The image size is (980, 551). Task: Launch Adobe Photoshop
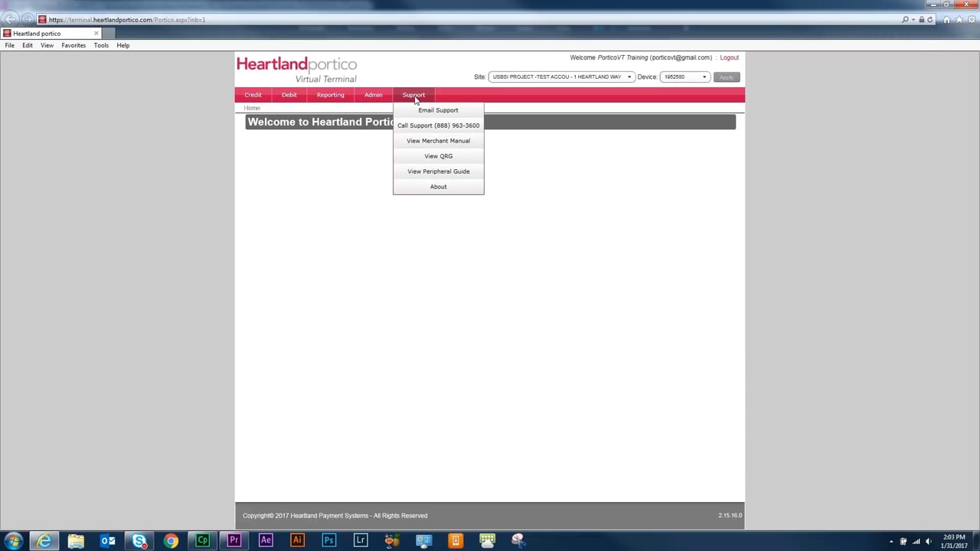328,541
